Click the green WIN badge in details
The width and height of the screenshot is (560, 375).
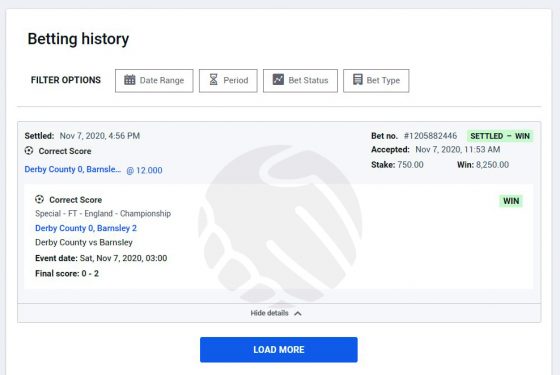(x=511, y=201)
